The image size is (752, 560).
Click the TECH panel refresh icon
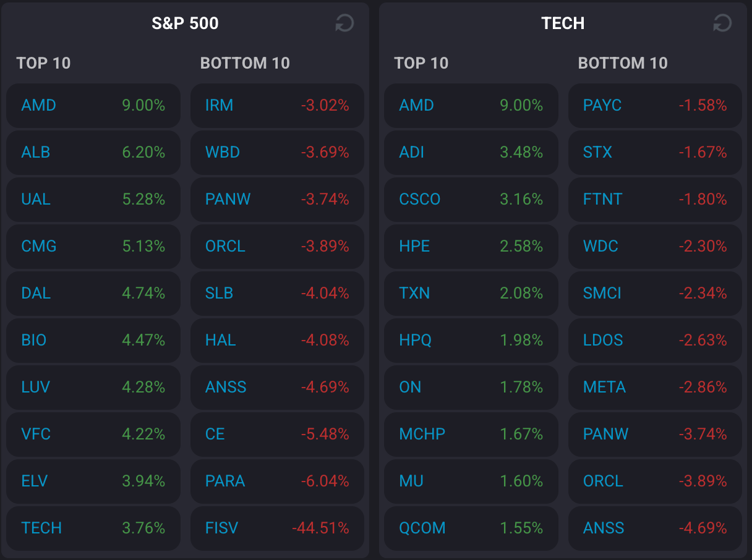click(x=722, y=23)
